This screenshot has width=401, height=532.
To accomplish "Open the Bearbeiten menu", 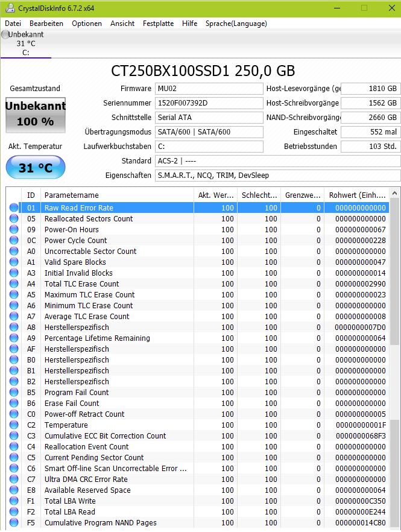I will click(x=46, y=24).
